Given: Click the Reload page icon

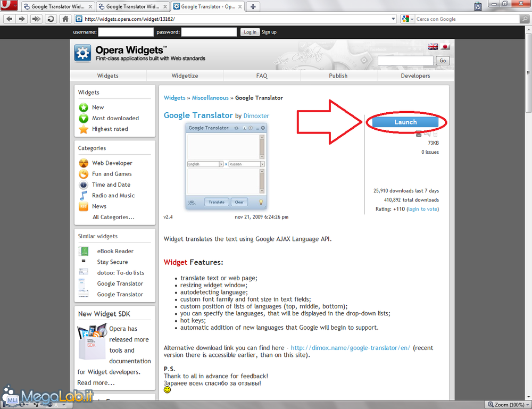Looking at the screenshot, I should pyautogui.click(x=51, y=19).
